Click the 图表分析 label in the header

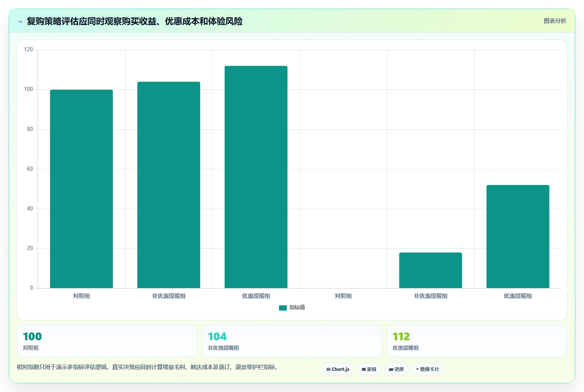(555, 21)
